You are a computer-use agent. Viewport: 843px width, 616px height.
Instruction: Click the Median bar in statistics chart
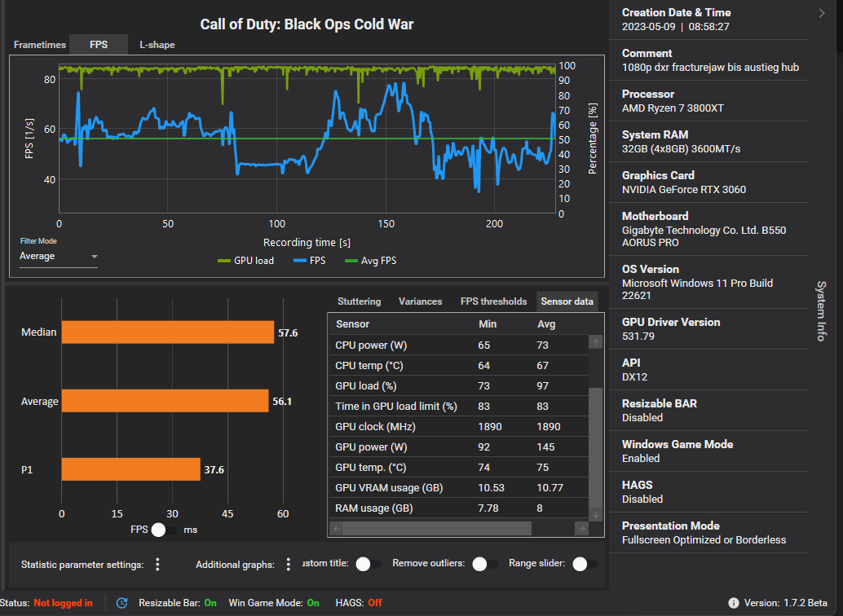pyautogui.click(x=168, y=332)
